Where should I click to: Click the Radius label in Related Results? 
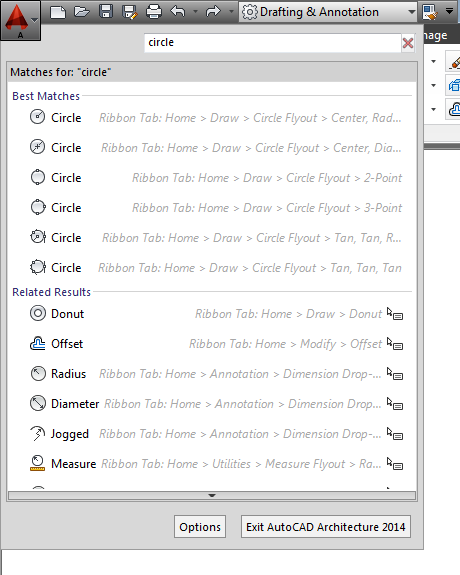(x=68, y=374)
